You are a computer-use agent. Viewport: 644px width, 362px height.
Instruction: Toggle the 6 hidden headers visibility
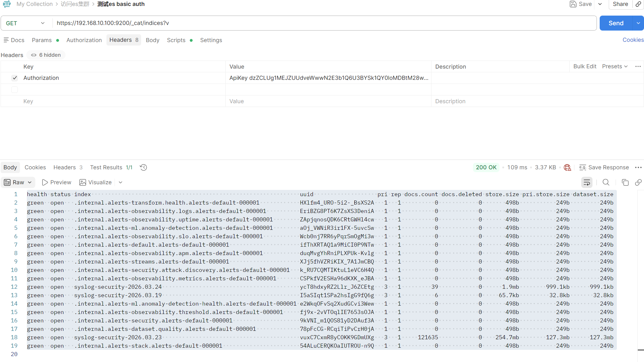click(x=46, y=55)
